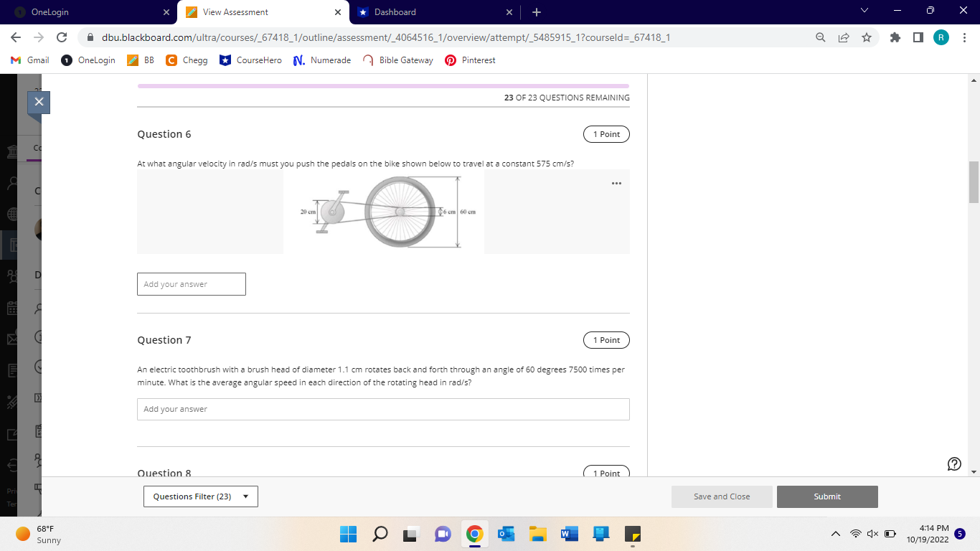Click the browser extensions puzzle icon

895,37
